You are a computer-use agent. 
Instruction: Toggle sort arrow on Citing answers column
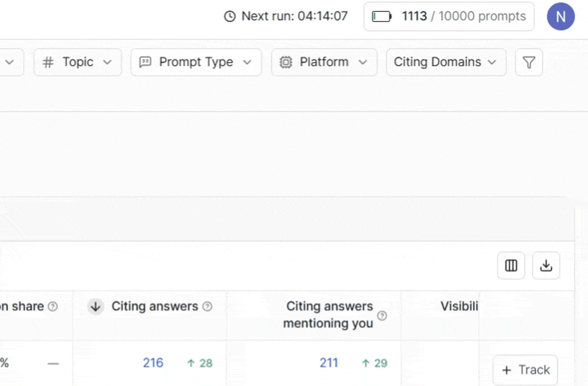click(x=96, y=306)
